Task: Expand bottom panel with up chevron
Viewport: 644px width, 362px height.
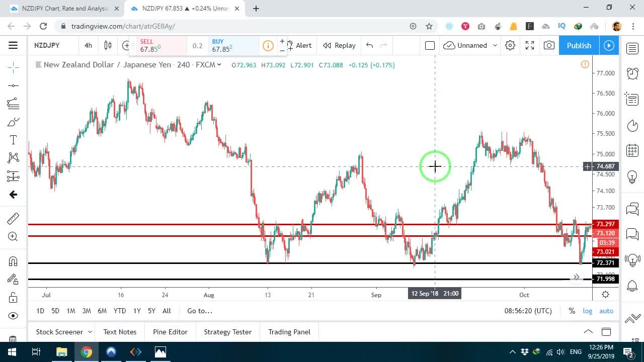Action: pos(588,331)
